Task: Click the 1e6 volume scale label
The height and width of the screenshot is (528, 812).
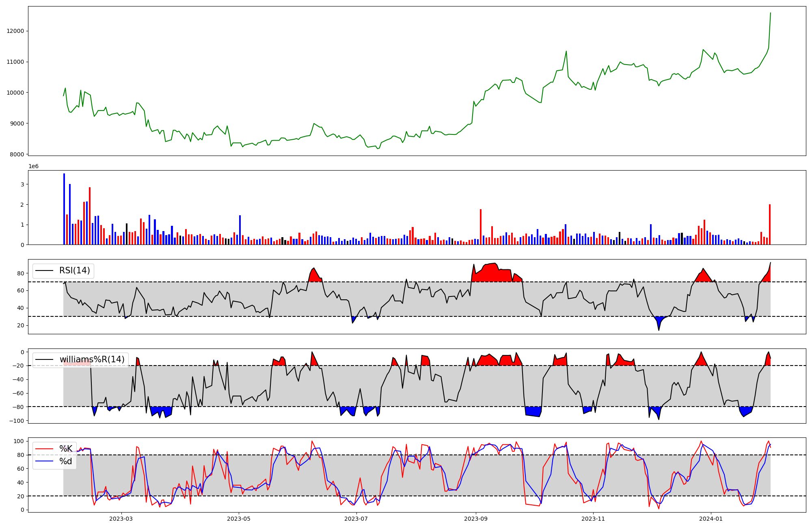Action: pyautogui.click(x=33, y=167)
